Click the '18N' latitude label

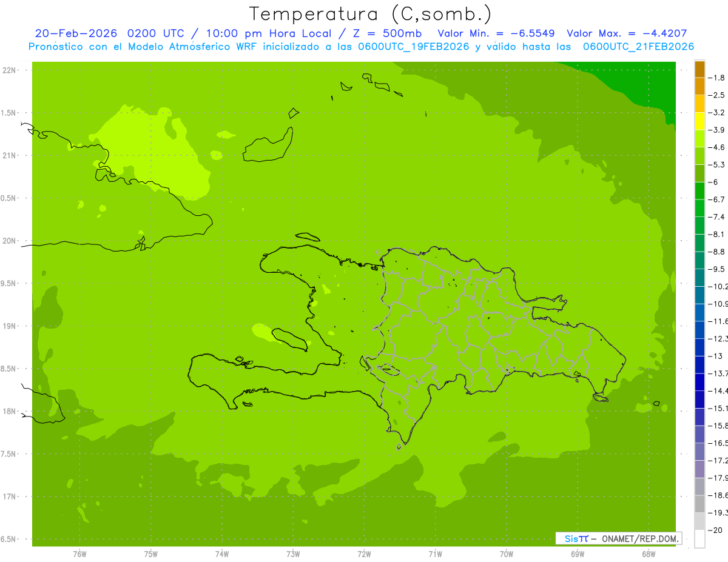[8, 411]
